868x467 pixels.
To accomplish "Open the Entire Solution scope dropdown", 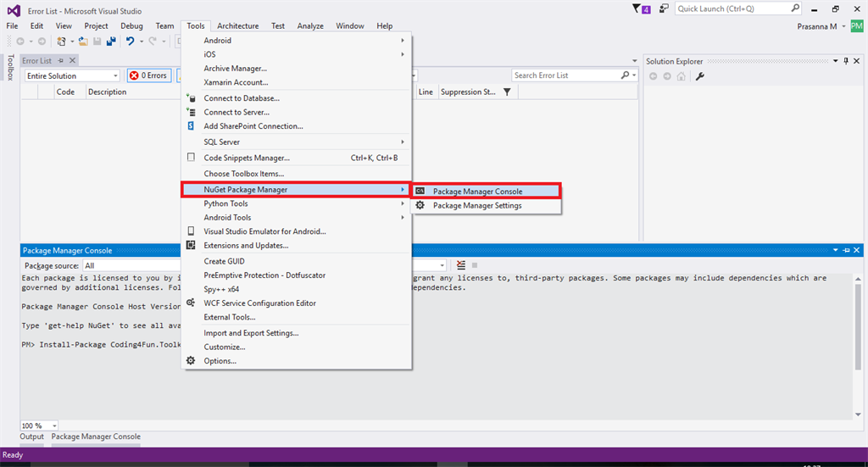I will tap(73, 75).
